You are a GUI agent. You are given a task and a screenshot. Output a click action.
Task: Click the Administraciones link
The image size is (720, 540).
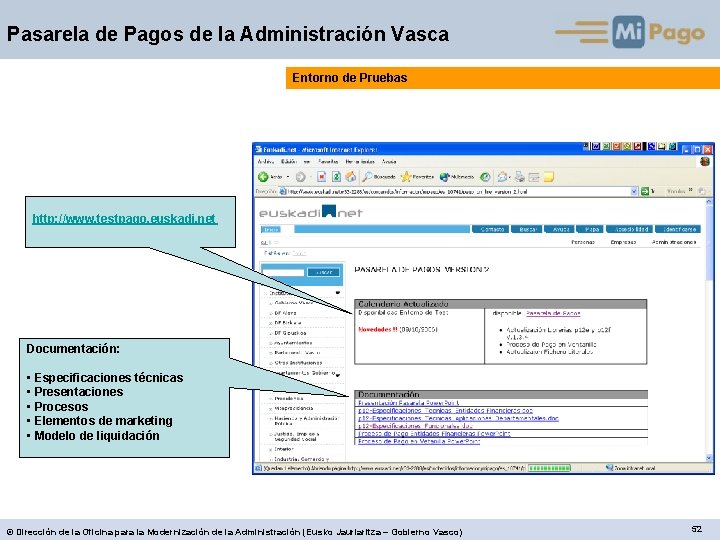coord(674,242)
